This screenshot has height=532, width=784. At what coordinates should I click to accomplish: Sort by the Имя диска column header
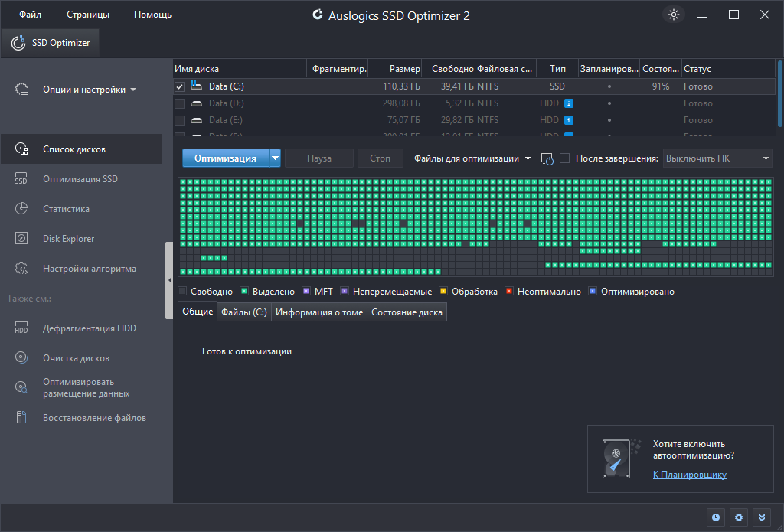pos(240,68)
